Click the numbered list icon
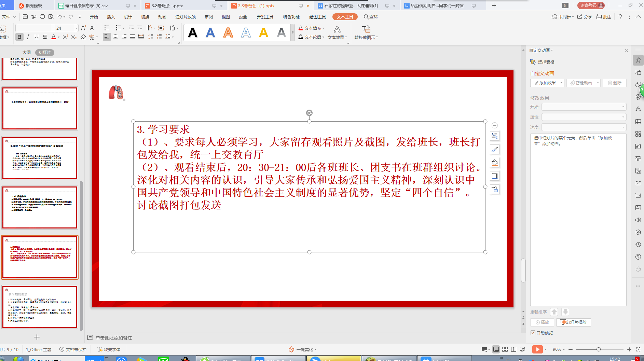644x361 pixels. 119,28
